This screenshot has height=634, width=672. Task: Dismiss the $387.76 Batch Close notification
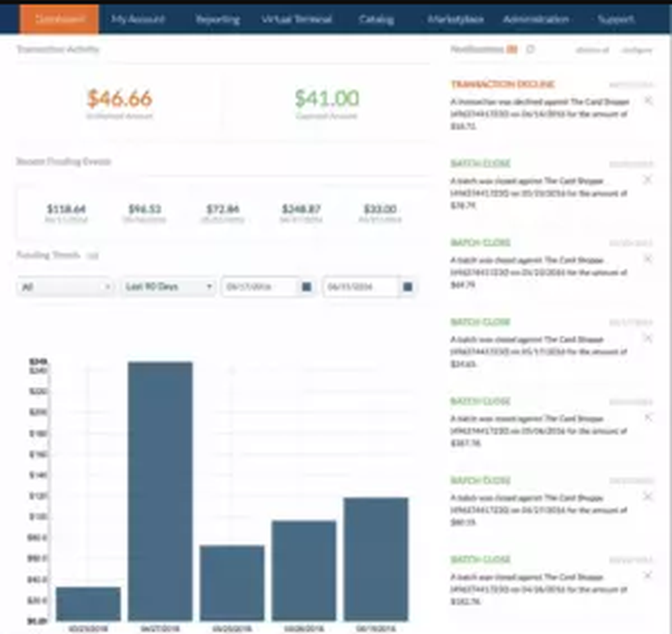click(x=648, y=417)
